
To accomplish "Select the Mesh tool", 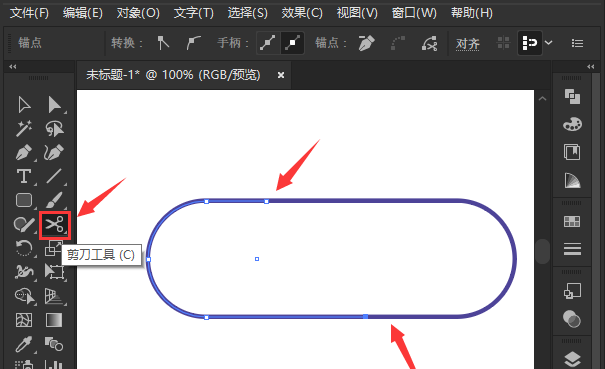I will (x=24, y=320).
